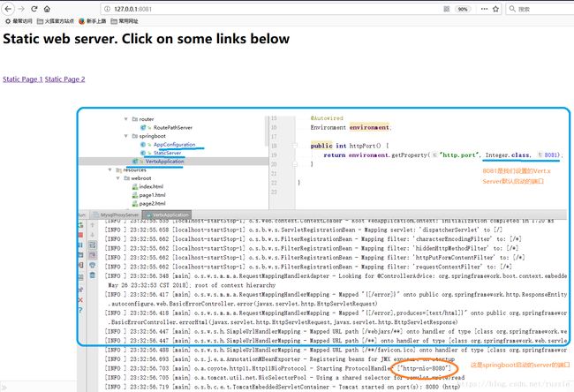Click the Tomcat started on port log line
Image resolution: width=574 pixels, height=392 pixels.
tap(282, 387)
